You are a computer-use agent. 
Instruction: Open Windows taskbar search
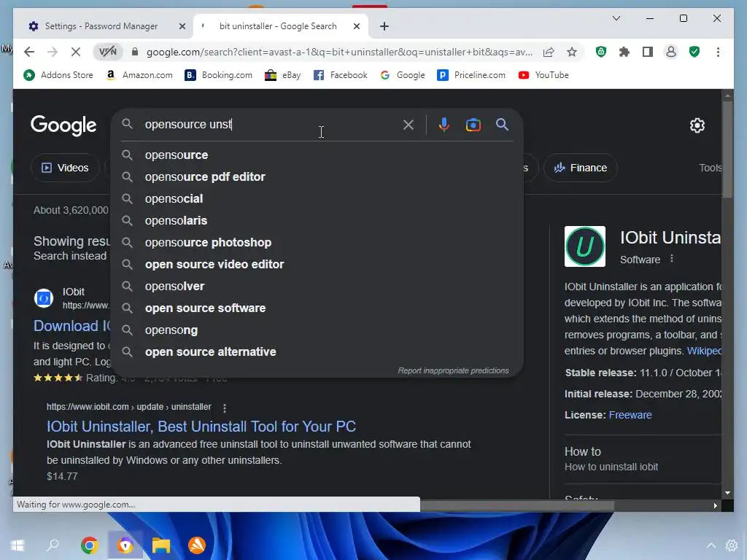pos(53,545)
